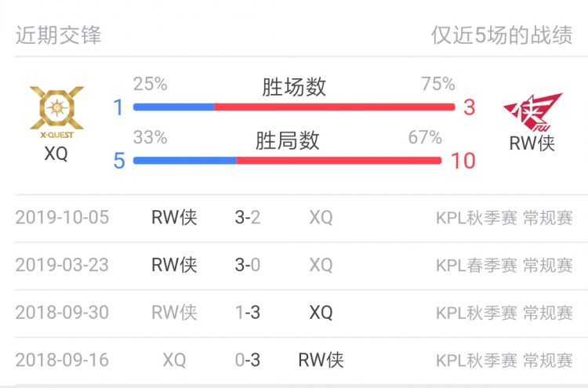This screenshot has width=588, height=388.
Task: Tap the 0-3 score result
Action: (248, 360)
